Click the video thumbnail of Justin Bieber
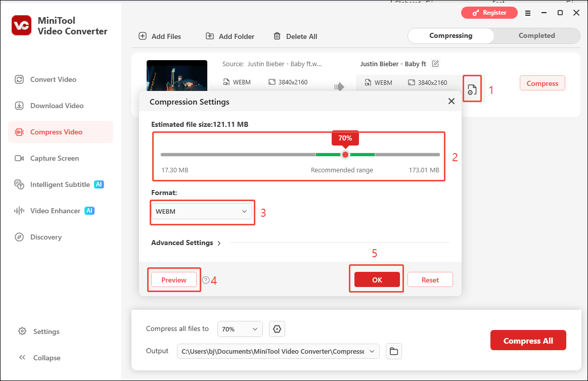The image size is (588, 381). coord(177,76)
